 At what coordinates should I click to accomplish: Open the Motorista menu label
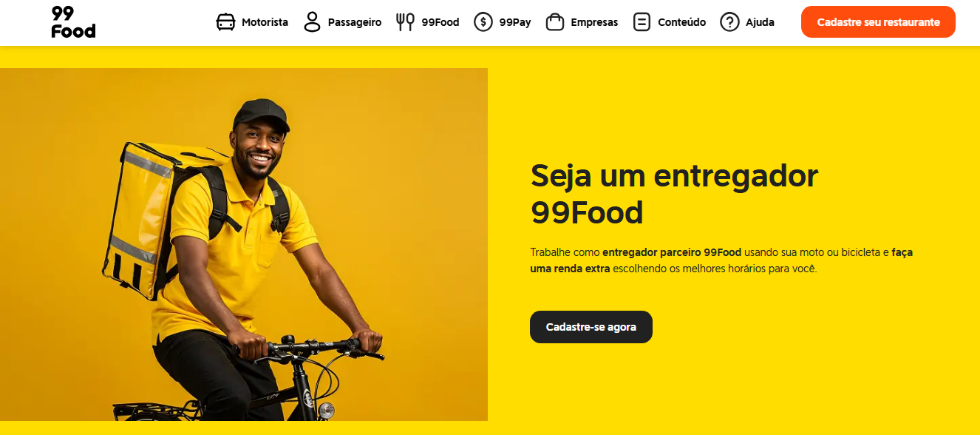265,22
